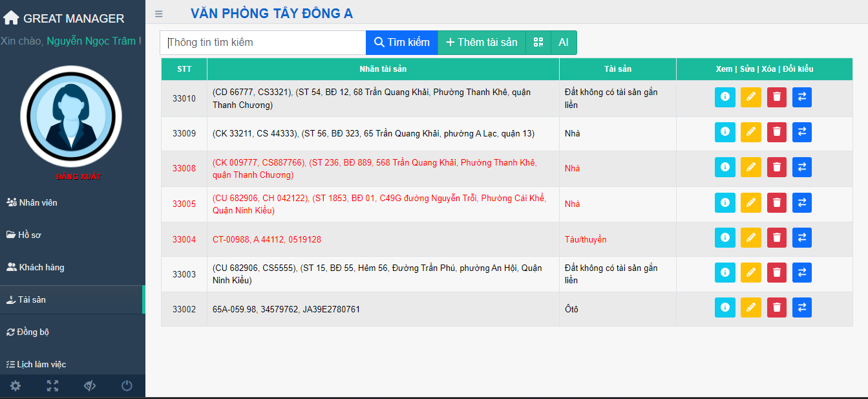Delete asset 33003 with trash icon
The height and width of the screenshot is (399, 868).
(776, 273)
